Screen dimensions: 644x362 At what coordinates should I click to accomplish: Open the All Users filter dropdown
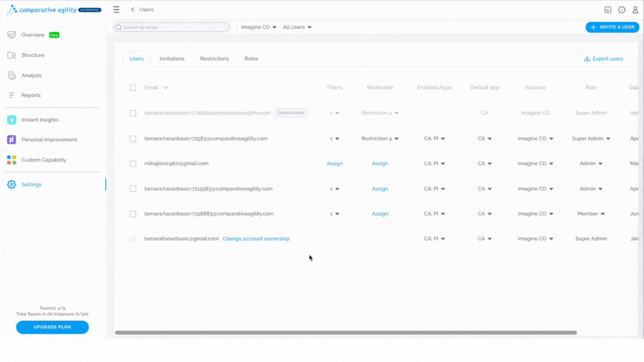(x=297, y=27)
